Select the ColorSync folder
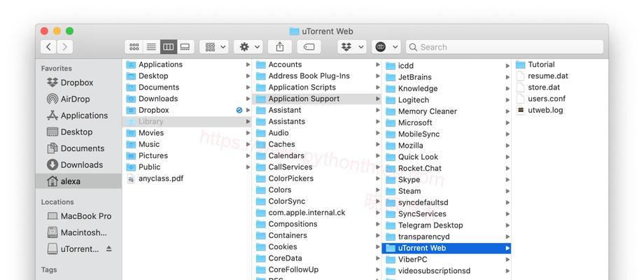Screen dimensions: 644x280 tap(317, 201)
